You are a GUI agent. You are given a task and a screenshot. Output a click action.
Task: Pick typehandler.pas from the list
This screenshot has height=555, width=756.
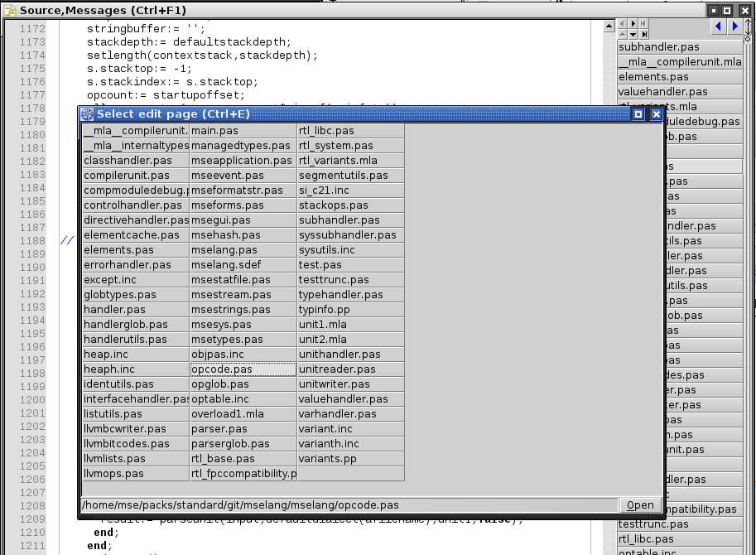[350, 295]
